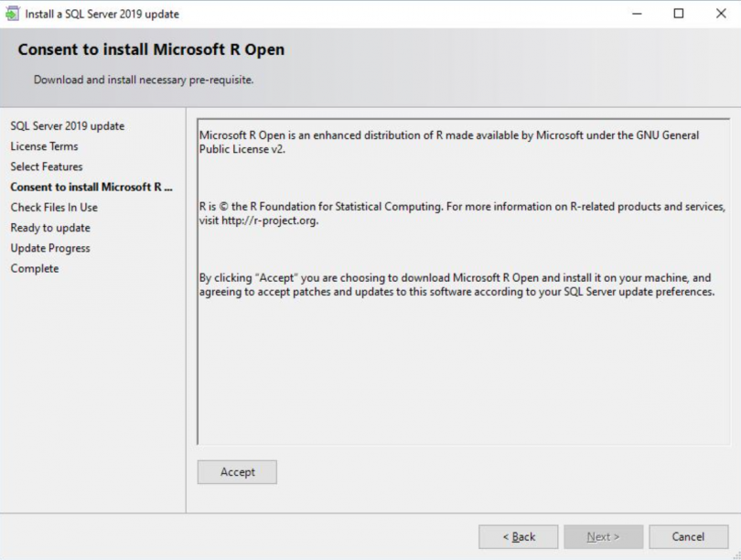The height and width of the screenshot is (560, 741).
Task: Click the Next button
Action: 603,537
